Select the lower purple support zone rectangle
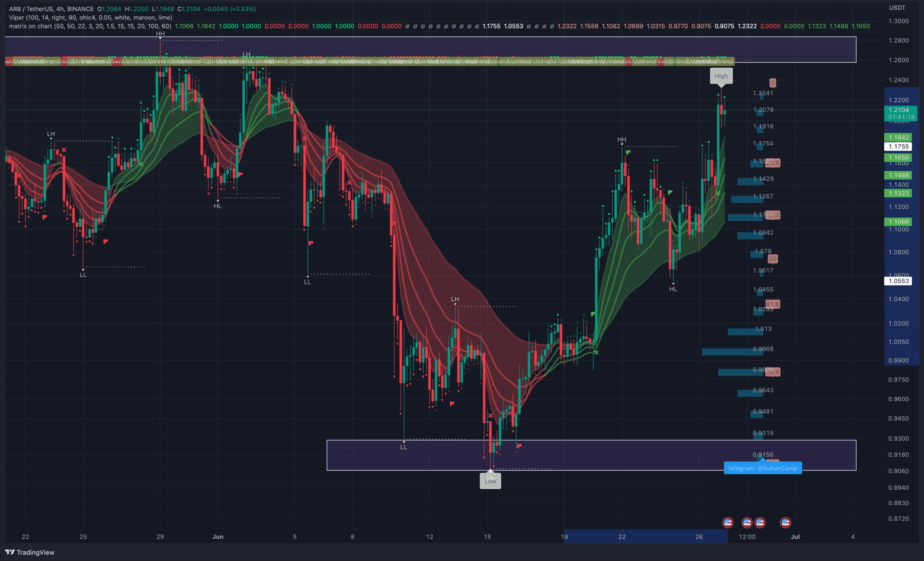Screen dimensions: 924x561 click(591, 455)
